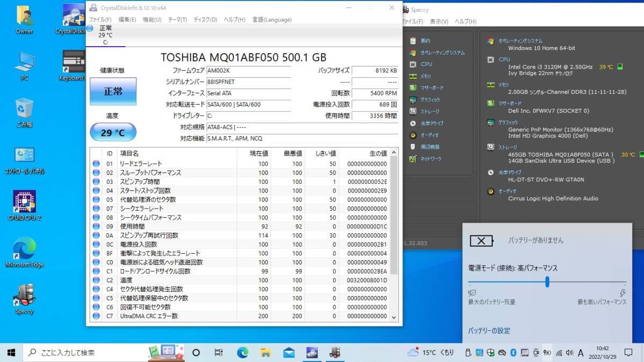Open the ヘルプ(H) menu in Speccy window
The width and height of the screenshot is (644, 362).
466,21
